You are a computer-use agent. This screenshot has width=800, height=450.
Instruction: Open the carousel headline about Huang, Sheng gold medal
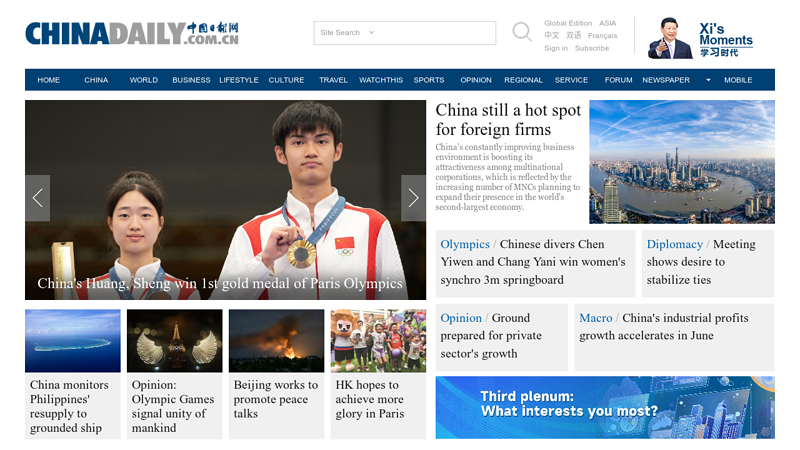tap(220, 283)
